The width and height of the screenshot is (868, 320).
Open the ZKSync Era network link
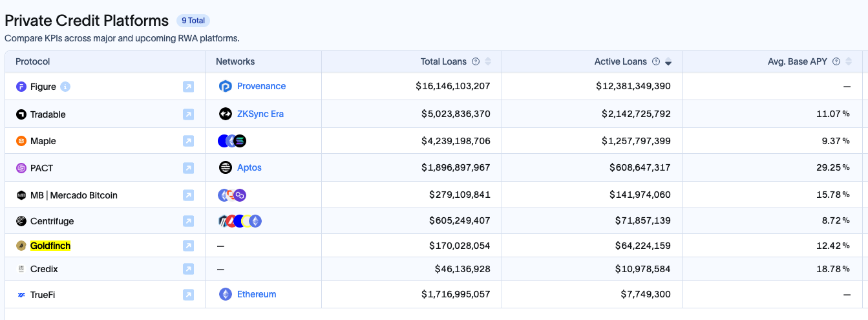[x=260, y=114]
